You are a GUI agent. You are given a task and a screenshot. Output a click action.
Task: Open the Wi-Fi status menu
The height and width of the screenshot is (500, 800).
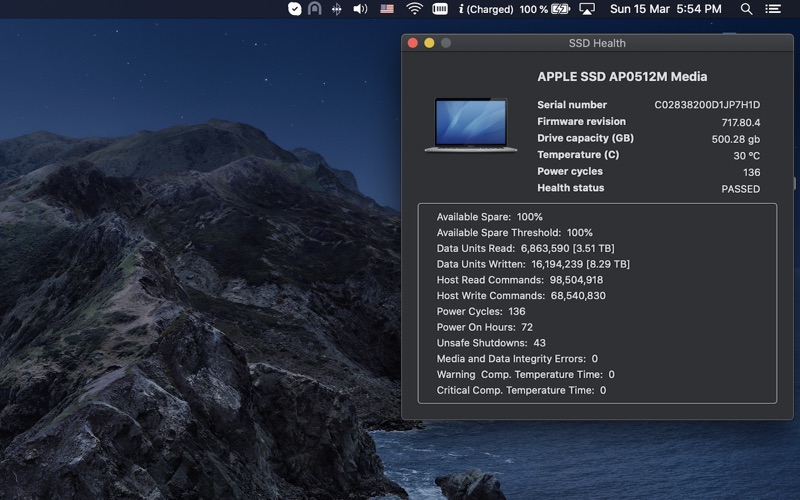click(414, 9)
